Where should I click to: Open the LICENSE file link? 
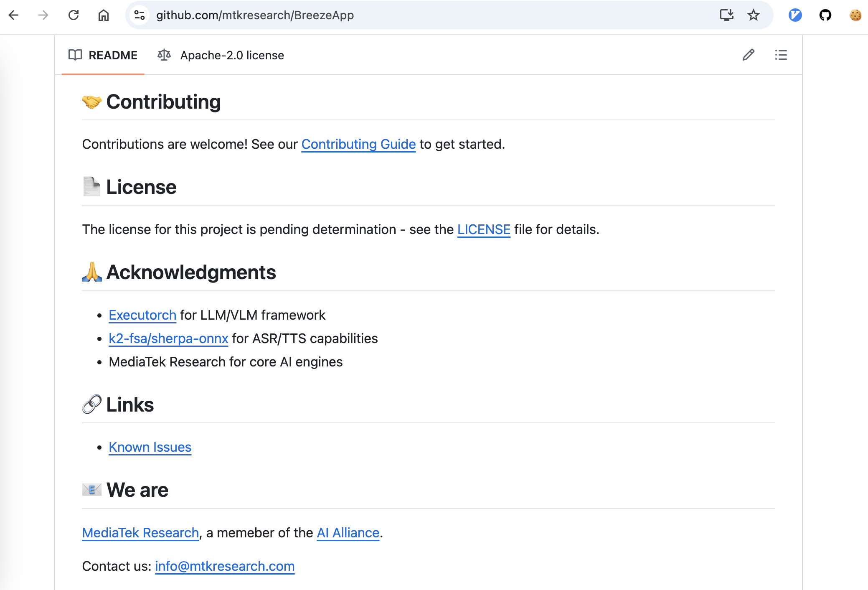[484, 229]
